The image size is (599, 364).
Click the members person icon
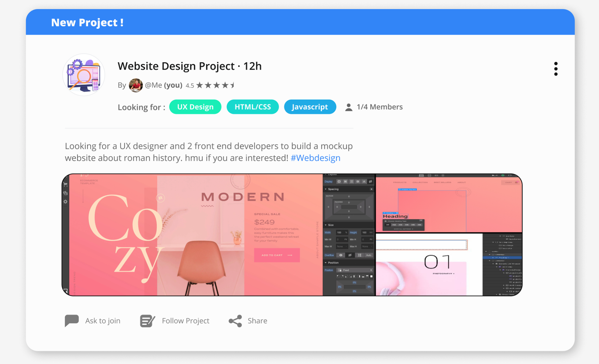[349, 107]
